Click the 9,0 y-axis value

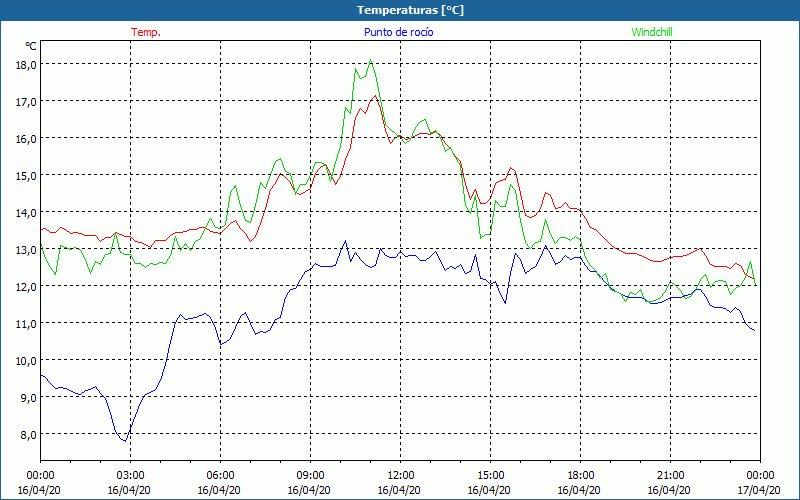pyautogui.click(x=28, y=397)
